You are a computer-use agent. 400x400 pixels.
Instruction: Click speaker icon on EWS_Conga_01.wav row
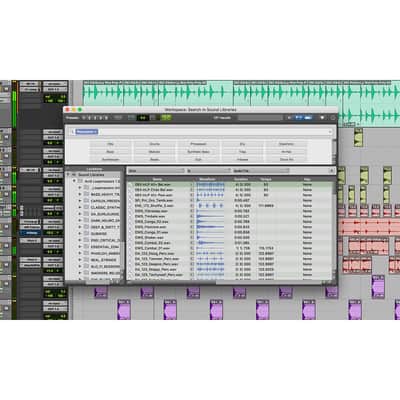pos(192,232)
